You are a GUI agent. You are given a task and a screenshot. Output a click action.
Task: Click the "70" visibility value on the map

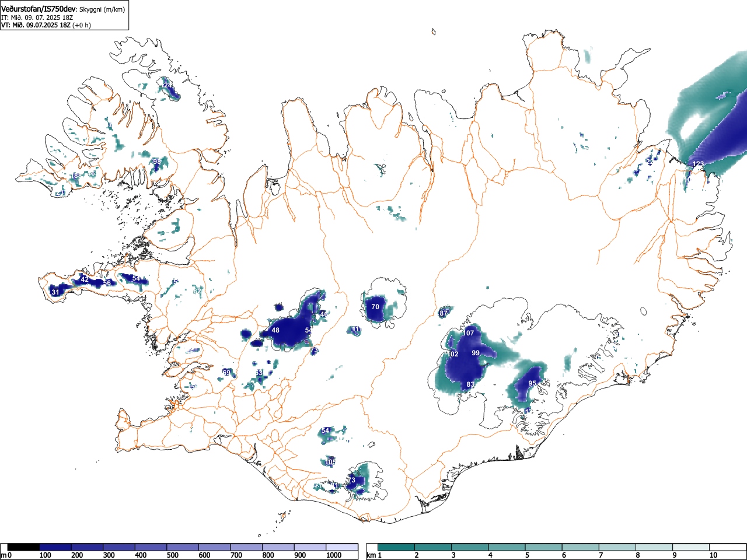click(x=375, y=307)
